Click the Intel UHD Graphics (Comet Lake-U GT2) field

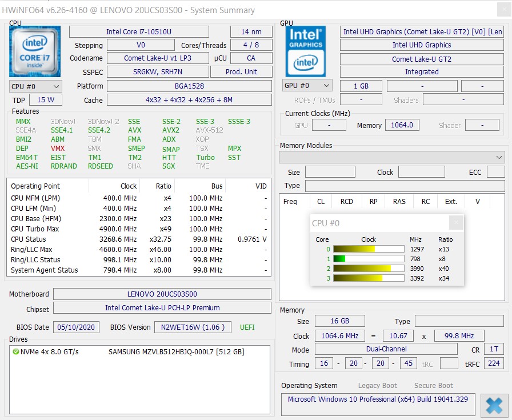coord(422,31)
